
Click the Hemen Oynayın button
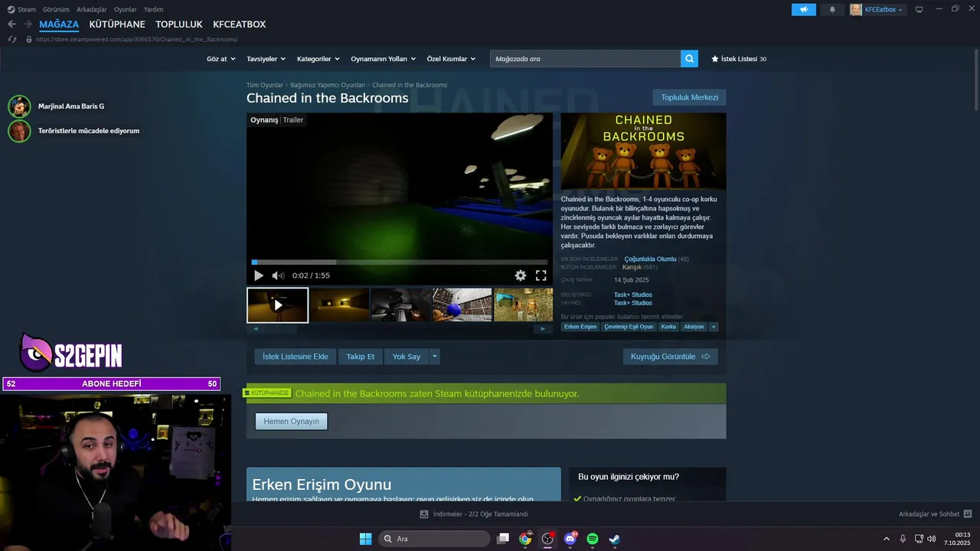[x=292, y=422]
